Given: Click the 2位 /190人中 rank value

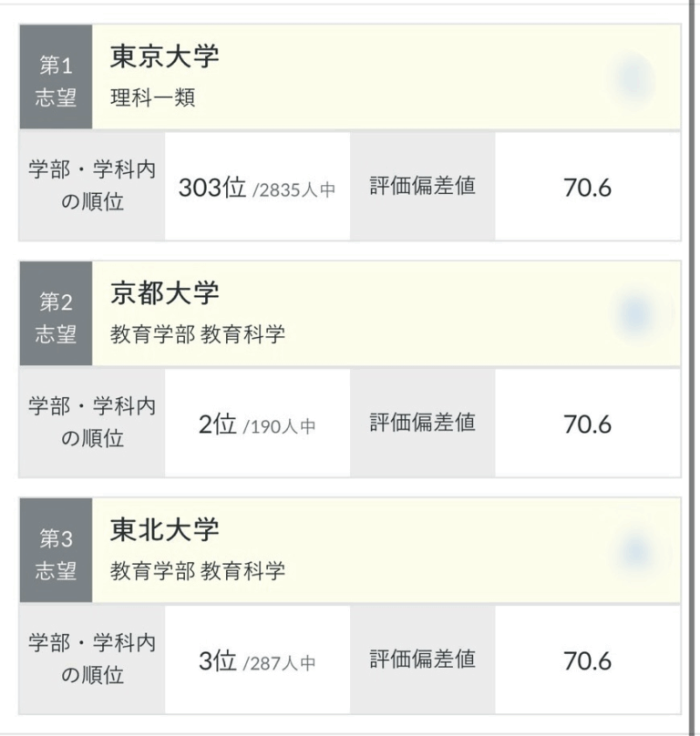Looking at the screenshot, I should (257, 424).
